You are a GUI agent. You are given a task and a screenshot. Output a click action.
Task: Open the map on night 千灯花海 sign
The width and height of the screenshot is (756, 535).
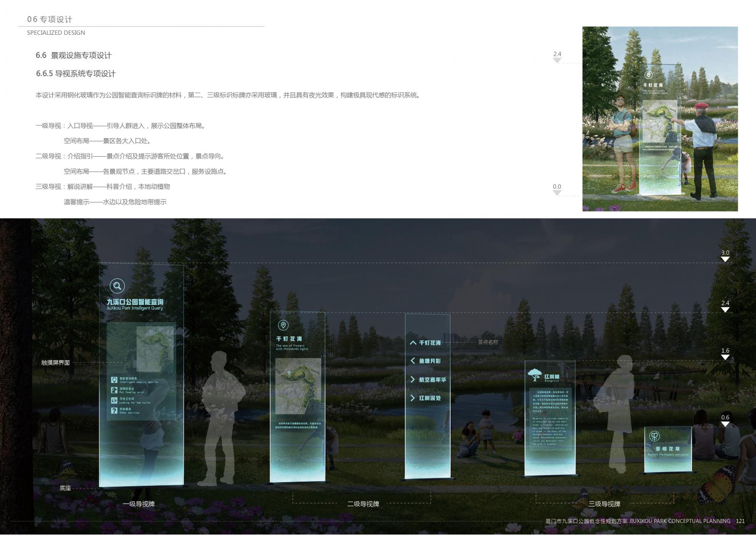coord(298,387)
